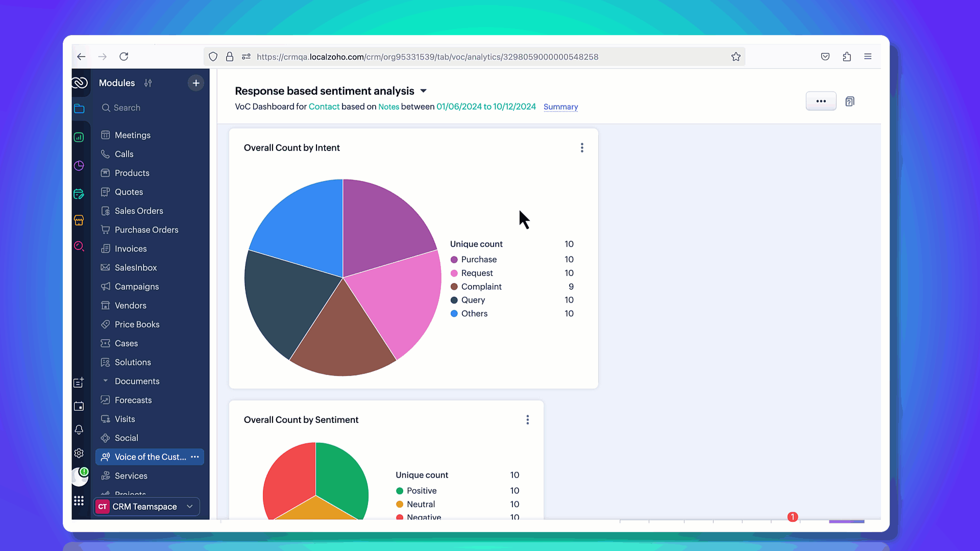Expand the Documents tree arrow

pos(105,381)
